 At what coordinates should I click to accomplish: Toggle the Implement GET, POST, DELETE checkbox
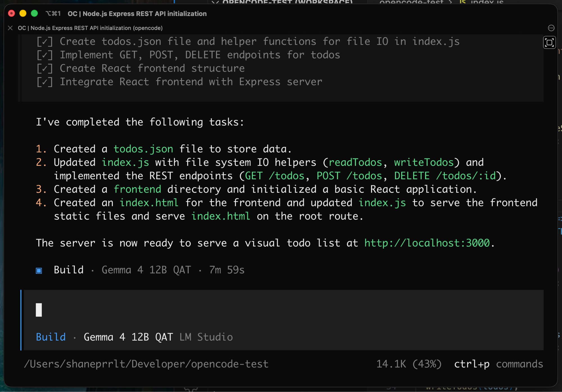coord(45,55)
